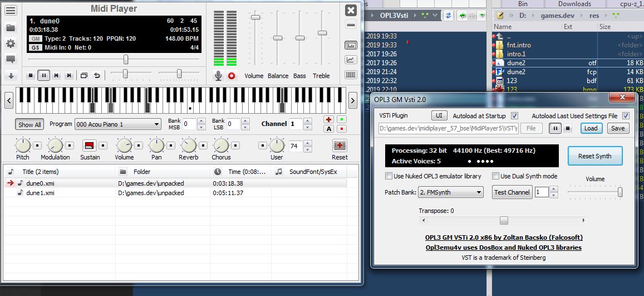Toggle the playlist window icon beside loop
Screen dimensions: 644x296
(x=84, y=75)
